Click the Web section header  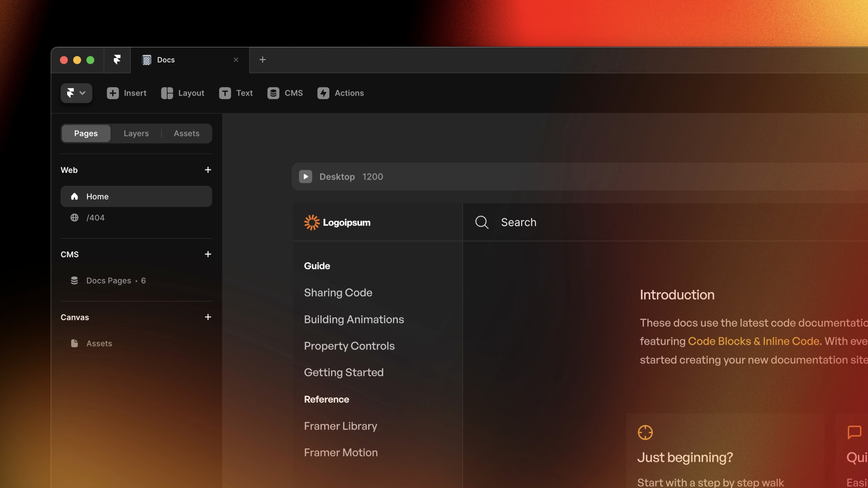pyautogui.click(x=69, y=170)
